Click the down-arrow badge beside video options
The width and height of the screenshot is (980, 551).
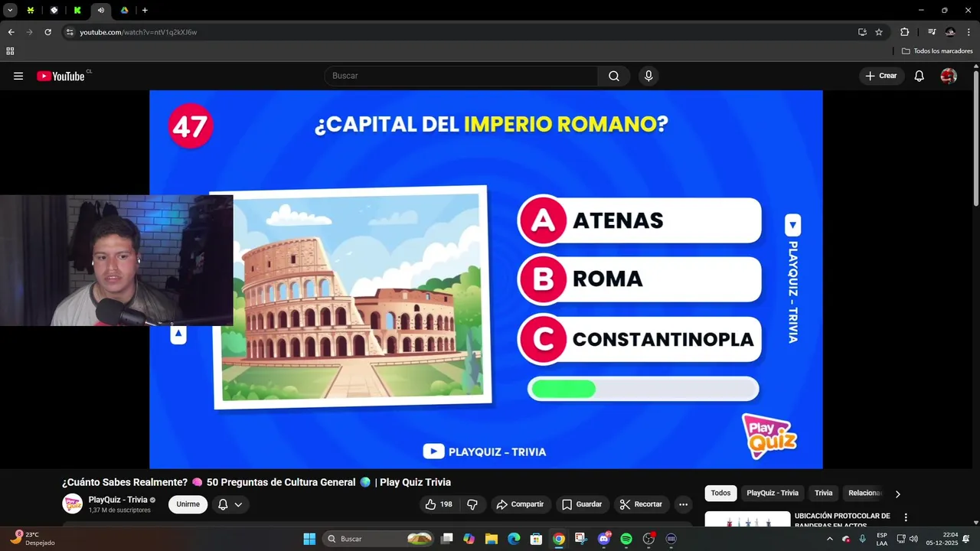pos(792,225)
